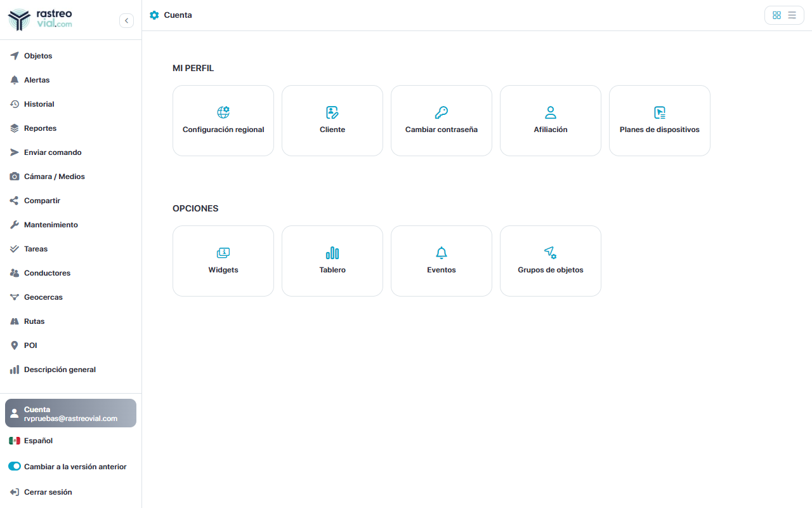Open the Tareas menu item
The image size is (812, 508).
coord(70,249)
